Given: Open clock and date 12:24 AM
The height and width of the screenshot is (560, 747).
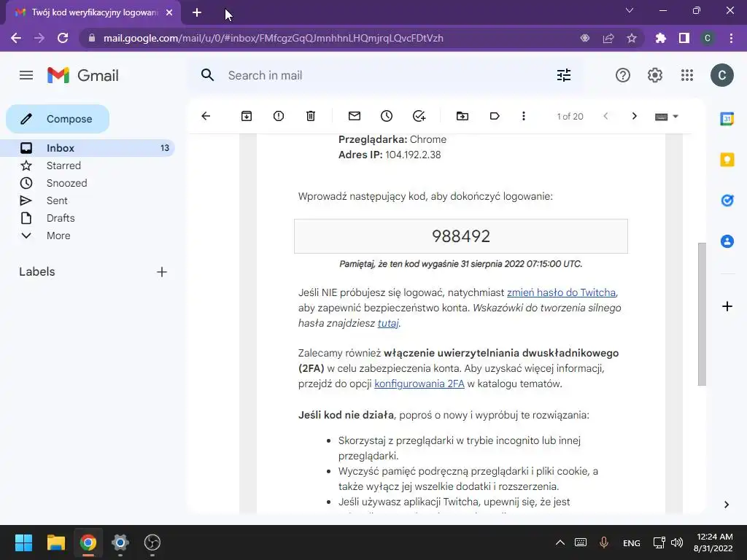Looking at the screenshot, I should (x=713, y=542).
